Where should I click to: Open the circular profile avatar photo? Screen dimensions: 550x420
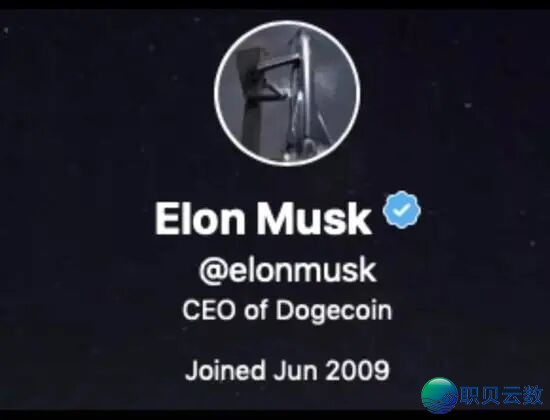287,93
